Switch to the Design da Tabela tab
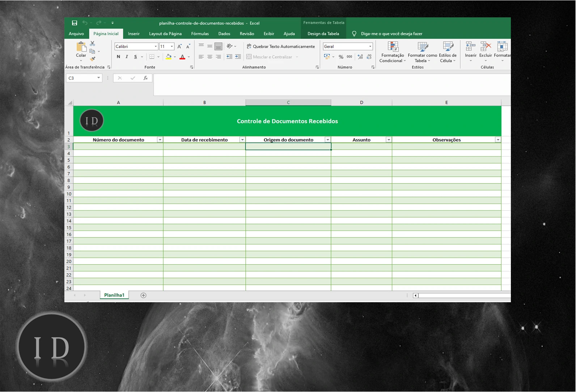576x392 pixels. tap(323, 34)
